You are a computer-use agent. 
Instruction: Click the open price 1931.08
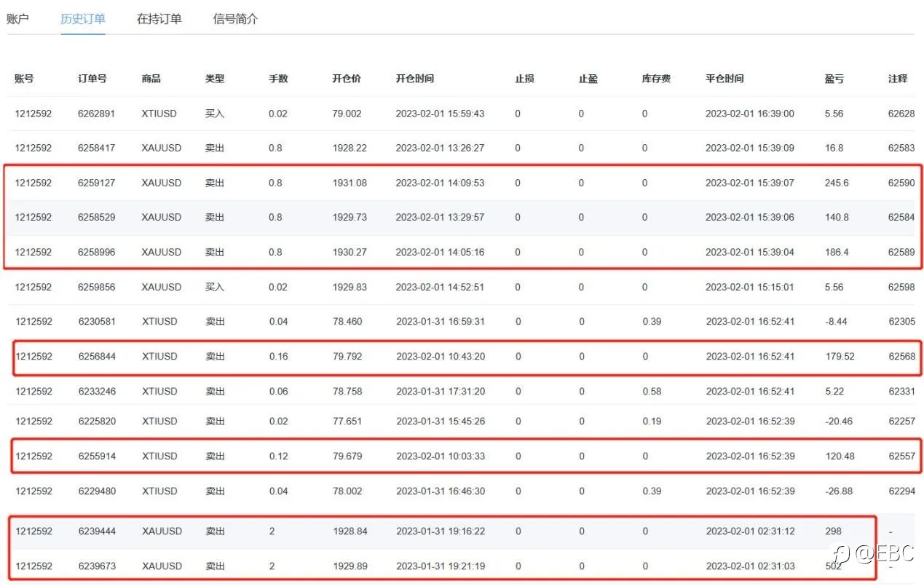click(350, 183)
